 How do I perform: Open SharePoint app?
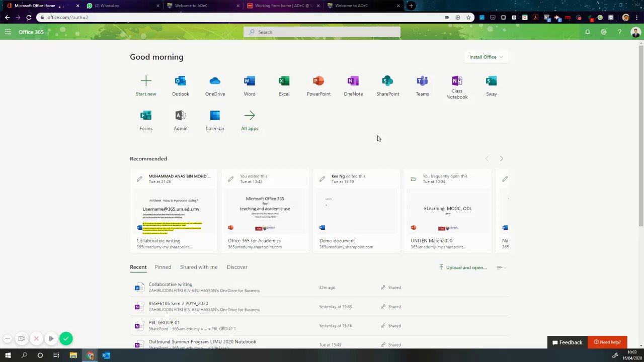(387, 85)
